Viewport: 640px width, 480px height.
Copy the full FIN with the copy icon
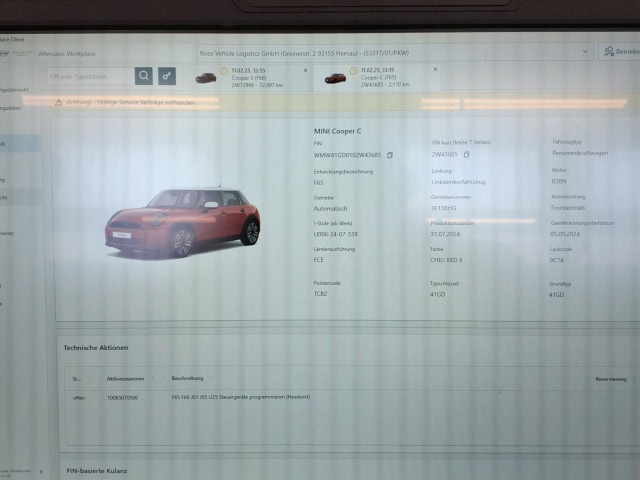pyautogui.click(x=390, y=155)
